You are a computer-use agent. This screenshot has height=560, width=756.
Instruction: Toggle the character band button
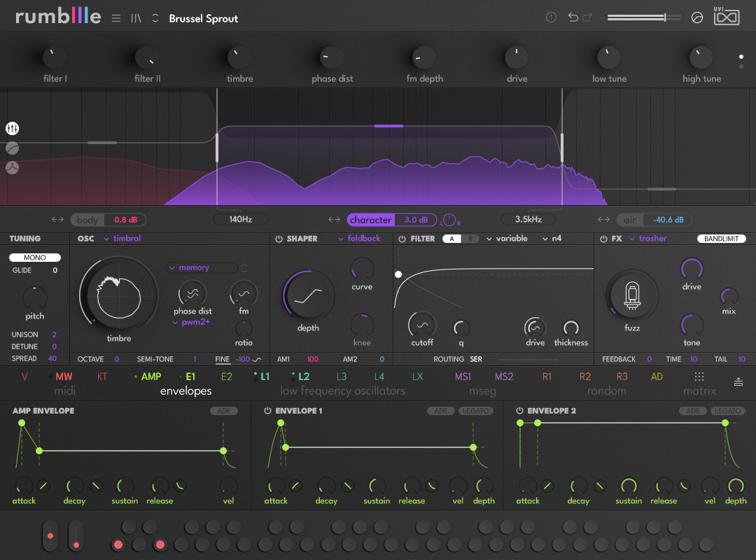(371, 220)
